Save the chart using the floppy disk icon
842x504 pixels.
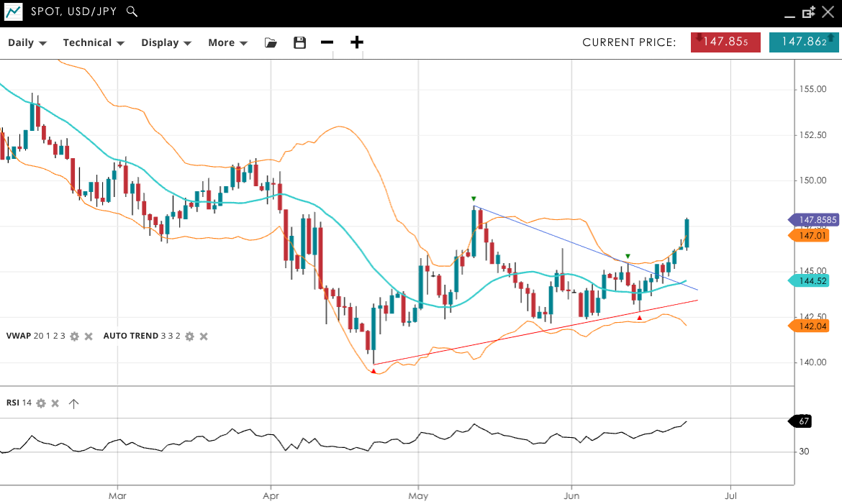pyautogui.click(x=300, y=42)
